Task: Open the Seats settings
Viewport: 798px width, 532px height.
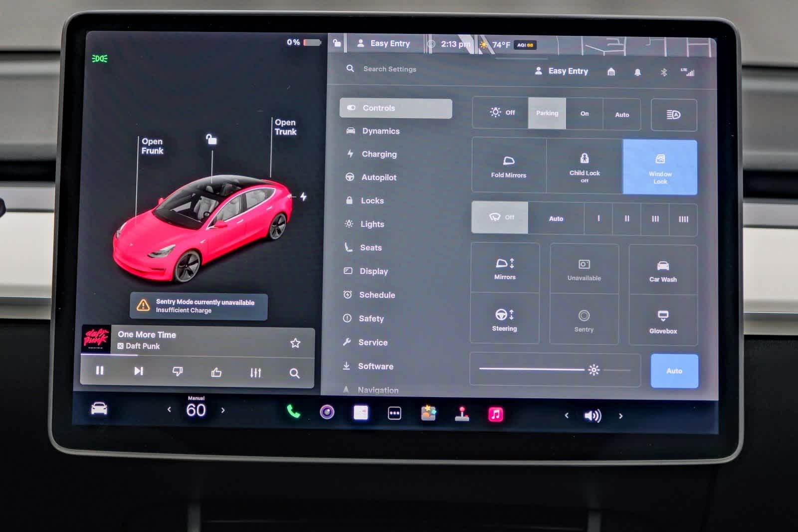Action: 363,247
